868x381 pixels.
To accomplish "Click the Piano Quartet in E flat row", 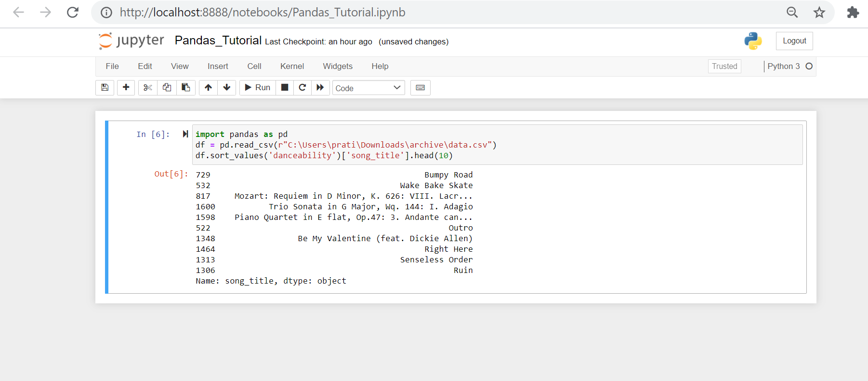I will 334,217.
